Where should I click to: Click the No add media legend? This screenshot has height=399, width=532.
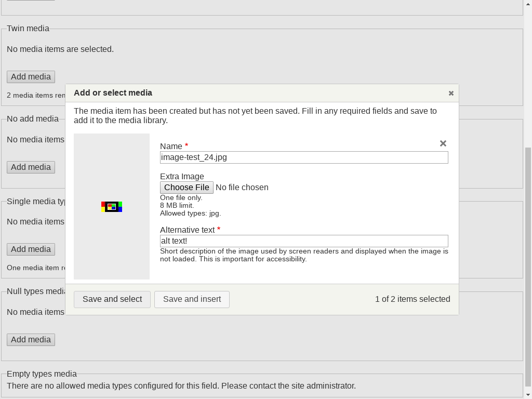(x=33, y=119)
